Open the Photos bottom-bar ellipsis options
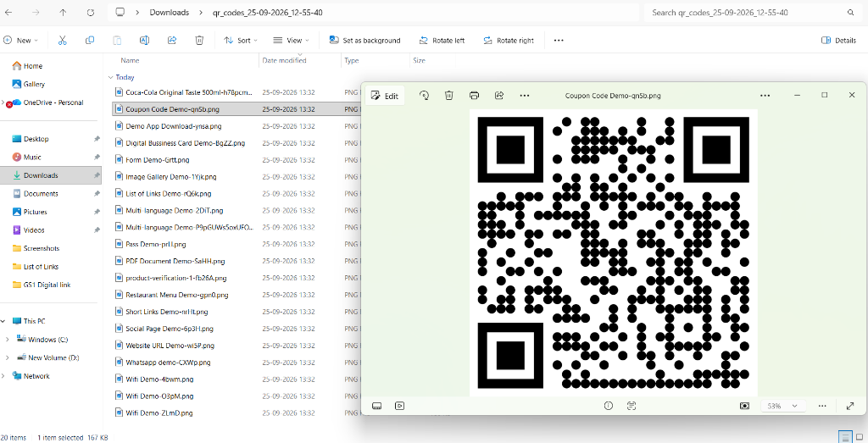This screenshot has width=868, height=443. [x=822, y=406]
